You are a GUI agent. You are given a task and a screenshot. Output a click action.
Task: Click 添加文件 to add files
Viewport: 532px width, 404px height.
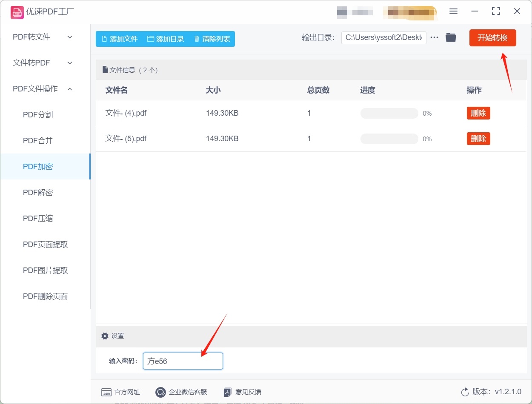[x=120, y=39]
